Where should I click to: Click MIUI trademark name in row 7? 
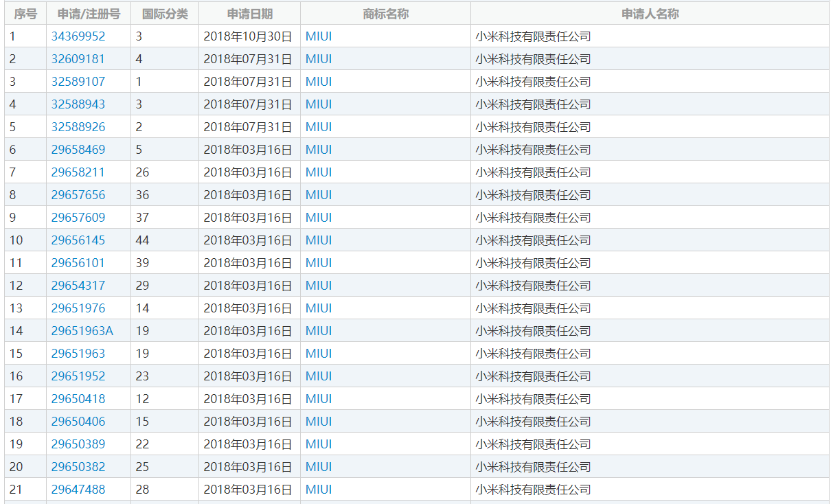[x=319, y=172]
